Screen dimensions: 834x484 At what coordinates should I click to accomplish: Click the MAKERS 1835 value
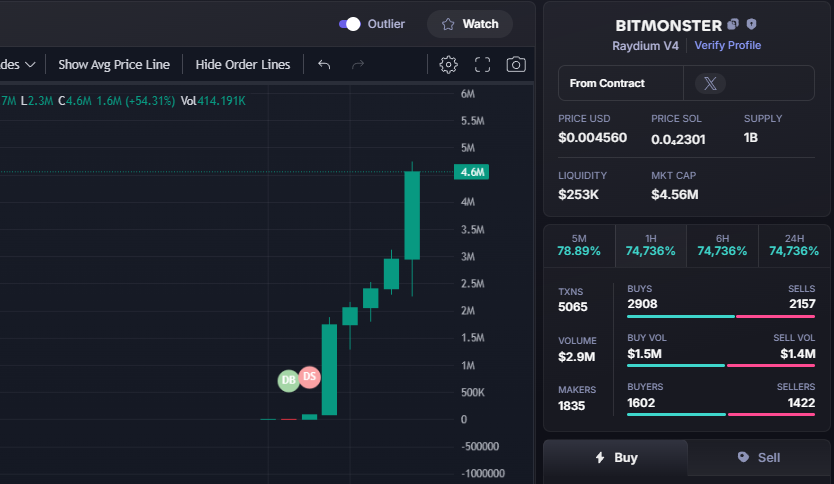click(x=571, y=406)
